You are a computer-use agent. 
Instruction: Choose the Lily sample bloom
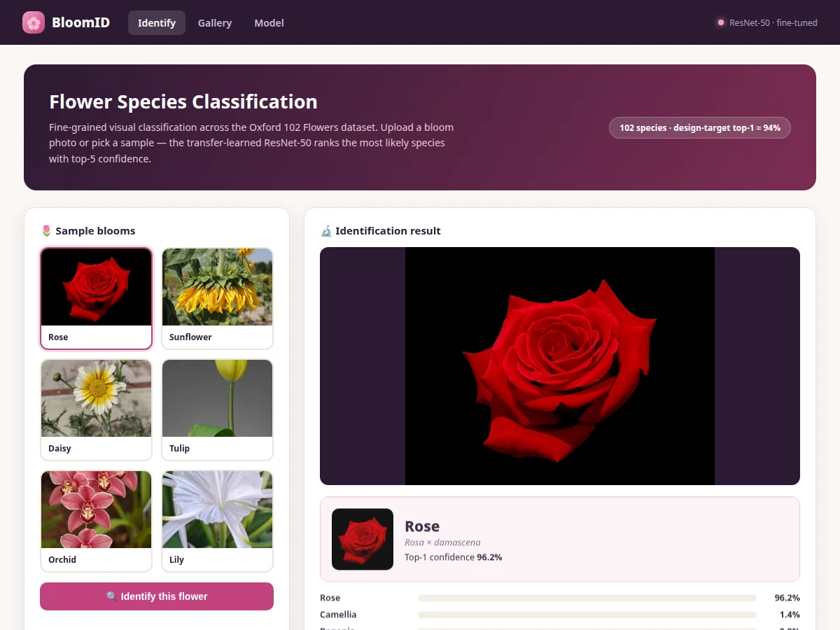click(217, 521)
